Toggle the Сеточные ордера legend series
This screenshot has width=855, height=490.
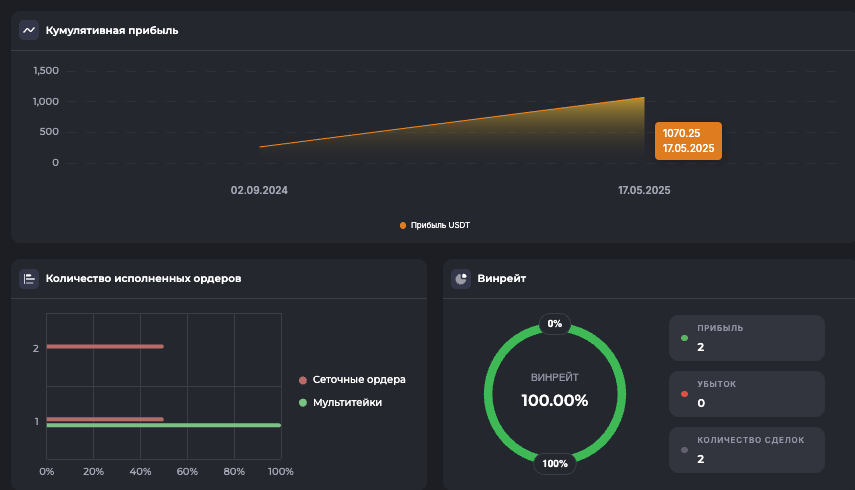pos(358,380)
